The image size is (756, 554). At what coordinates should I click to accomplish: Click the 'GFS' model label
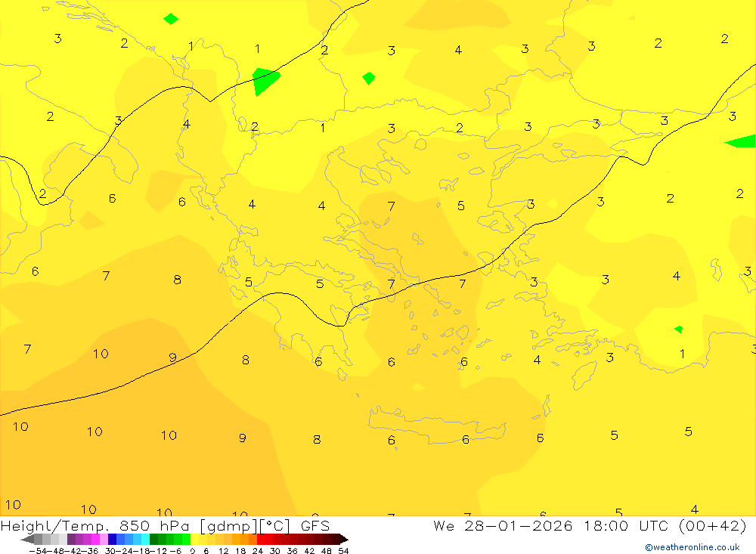pyautogui.click(x=314, y=525)
